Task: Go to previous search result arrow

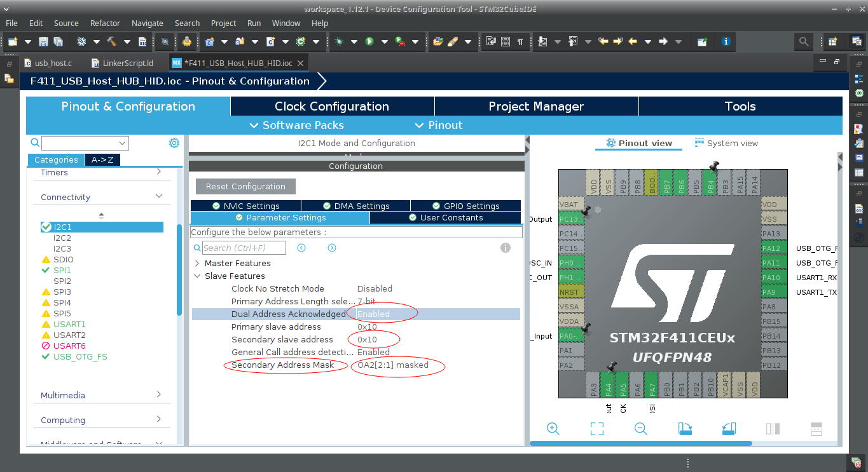Action: pyautogui.click(x=302, y=248)
